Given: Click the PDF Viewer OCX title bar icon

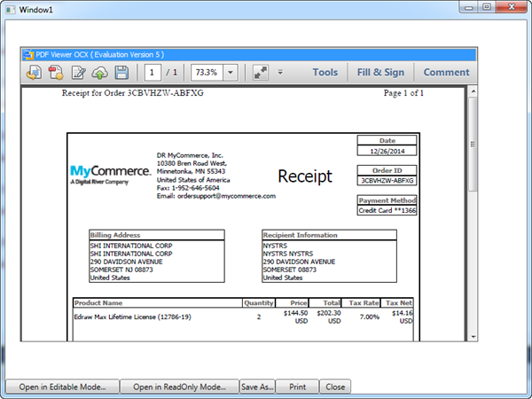Looking at the screenshot, I should pyautogui.click(x=27, y=54).
